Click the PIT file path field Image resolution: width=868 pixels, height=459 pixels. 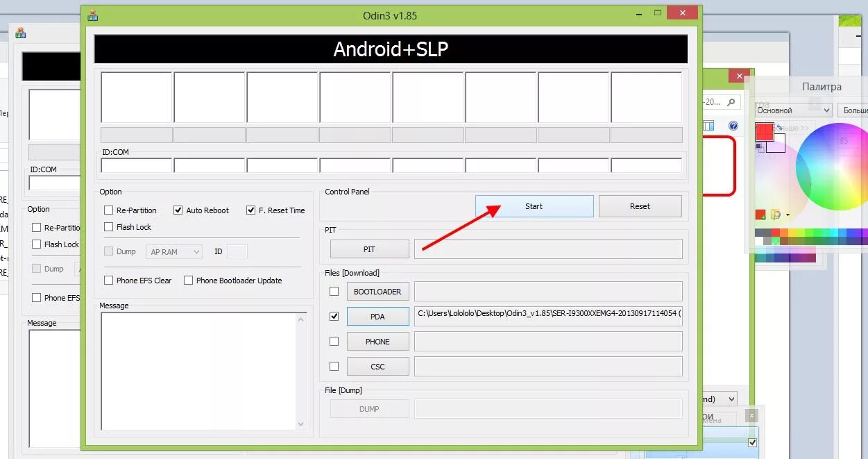(x=548, y=249)
